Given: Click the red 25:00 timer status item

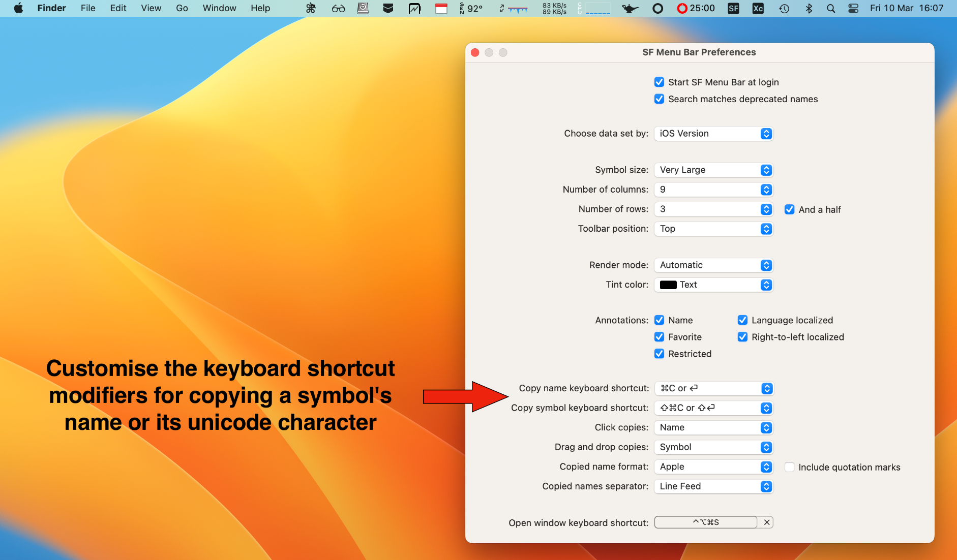Looking at the screenshot, I should 696,8.
